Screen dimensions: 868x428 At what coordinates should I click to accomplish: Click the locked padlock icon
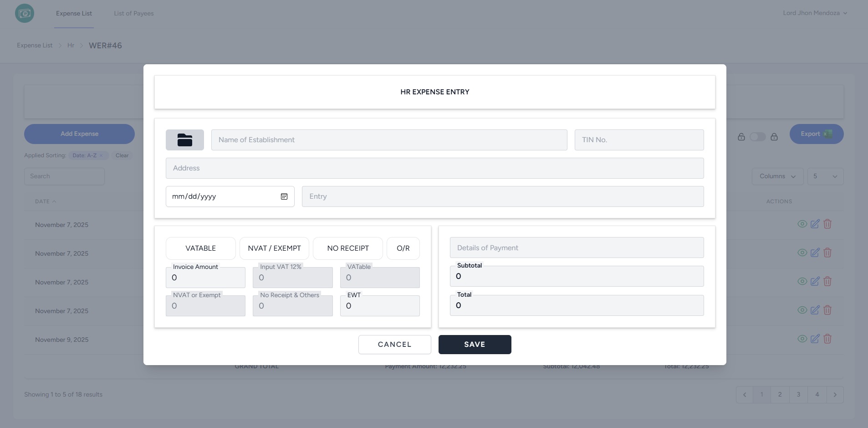774,137
